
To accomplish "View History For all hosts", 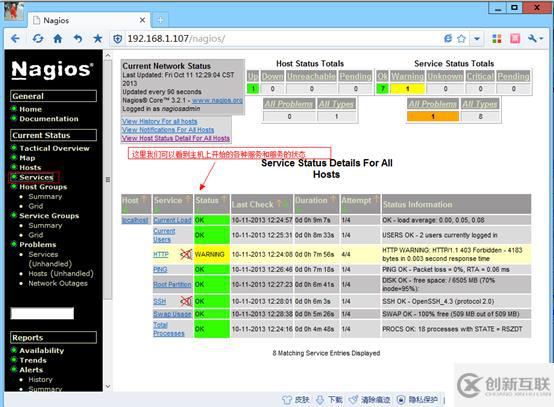I will pos(159,121).
